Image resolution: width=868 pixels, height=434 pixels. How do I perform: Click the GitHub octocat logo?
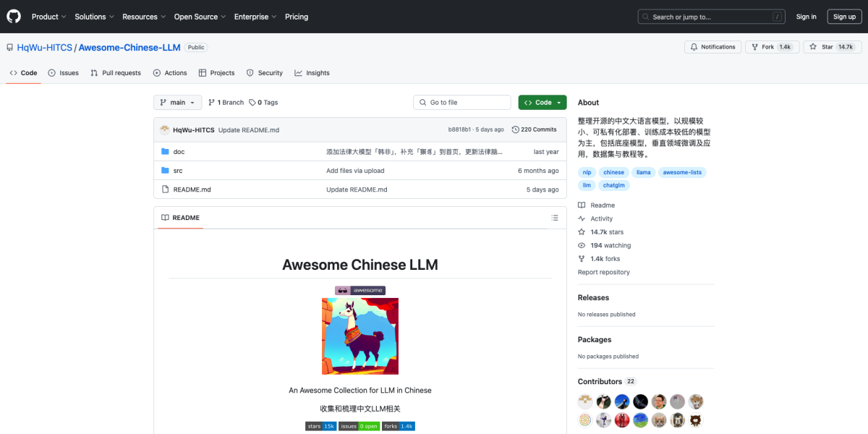tap(13, 16)
